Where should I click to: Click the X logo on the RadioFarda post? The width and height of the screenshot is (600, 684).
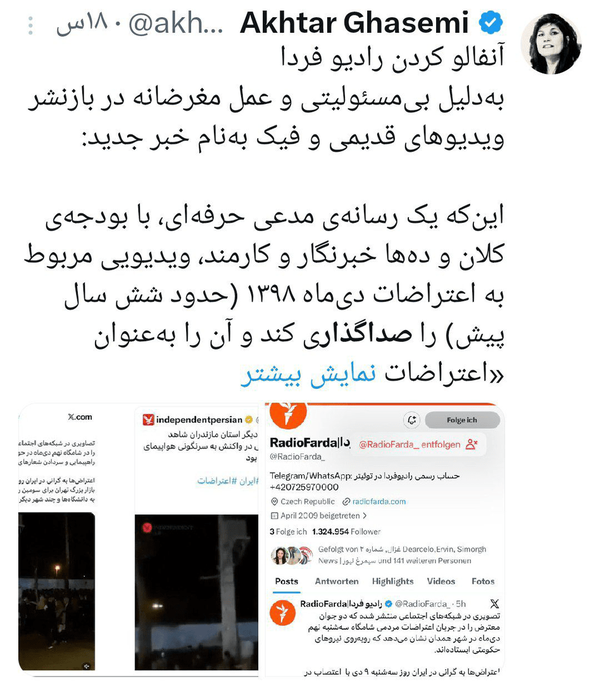pyautogui.click(x=494, y=604)
